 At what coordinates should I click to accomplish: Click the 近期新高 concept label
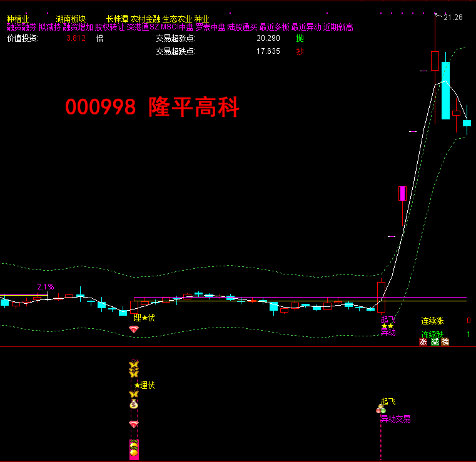[338, 28]
